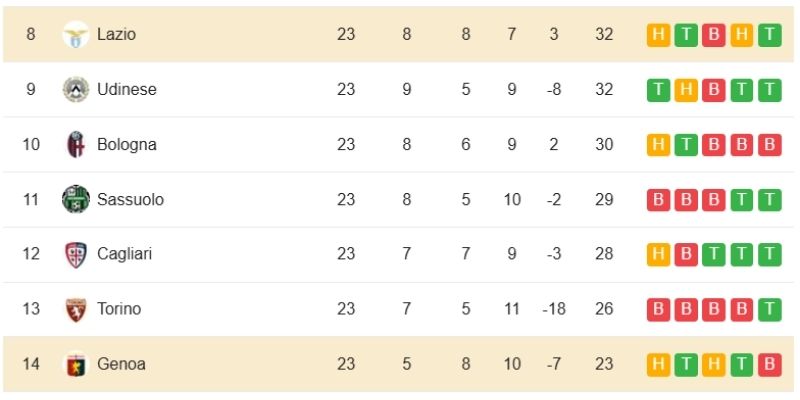Click the Lazio club crest icon
This screenshot has height=400, width=800.
pos(75,34)
